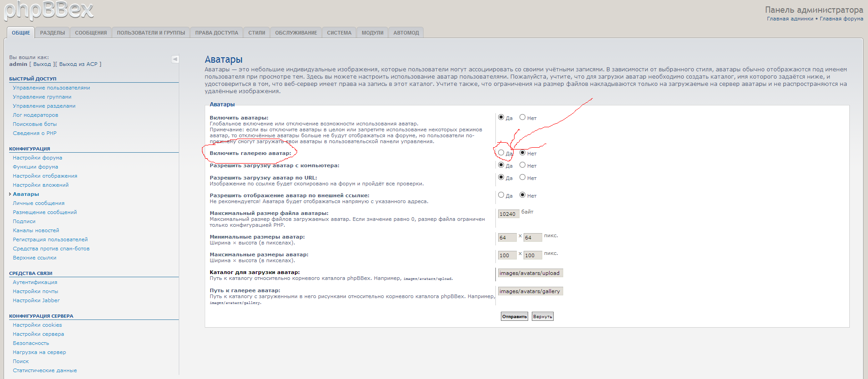Viewport: 868px width, 379px height.
Task: Click the phpBBex logo
Action: [x=49, y=10]
